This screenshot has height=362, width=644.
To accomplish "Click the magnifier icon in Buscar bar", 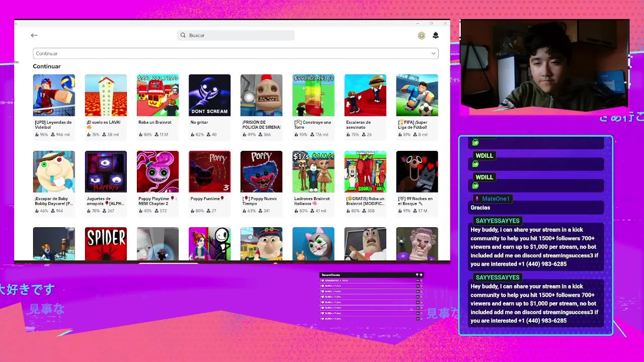I will tap(183, 35).
